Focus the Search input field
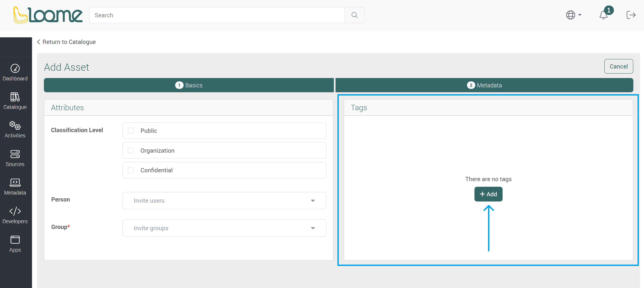The width and height of the screenshot is (644, 288). click(217, 15)
